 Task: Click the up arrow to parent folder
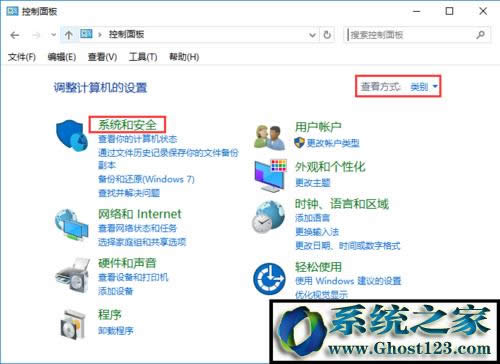click(x=69, y=35)
